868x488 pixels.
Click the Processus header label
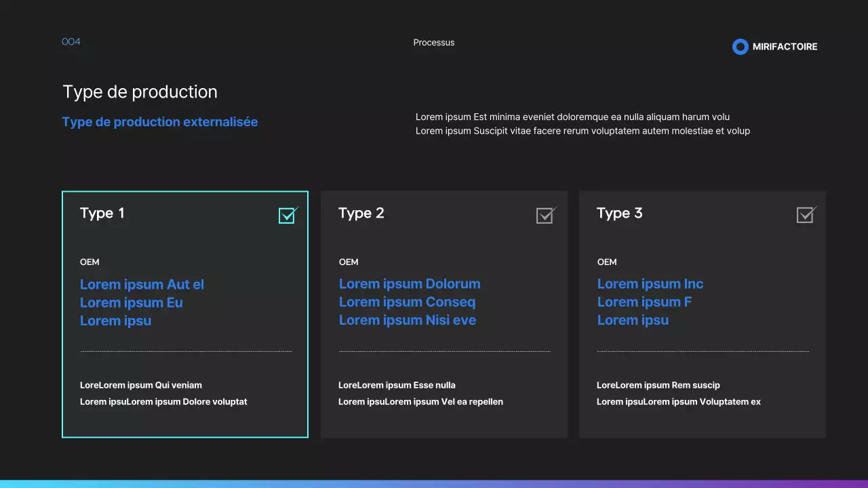(x=434, y=43)
